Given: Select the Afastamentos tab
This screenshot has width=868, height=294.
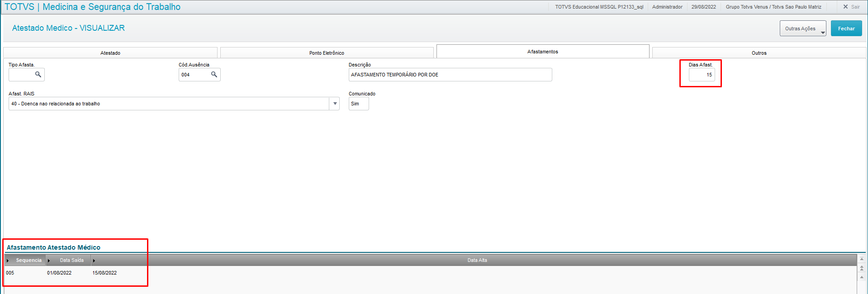Looking at the screenshot, I should click(x=543, y=52).
